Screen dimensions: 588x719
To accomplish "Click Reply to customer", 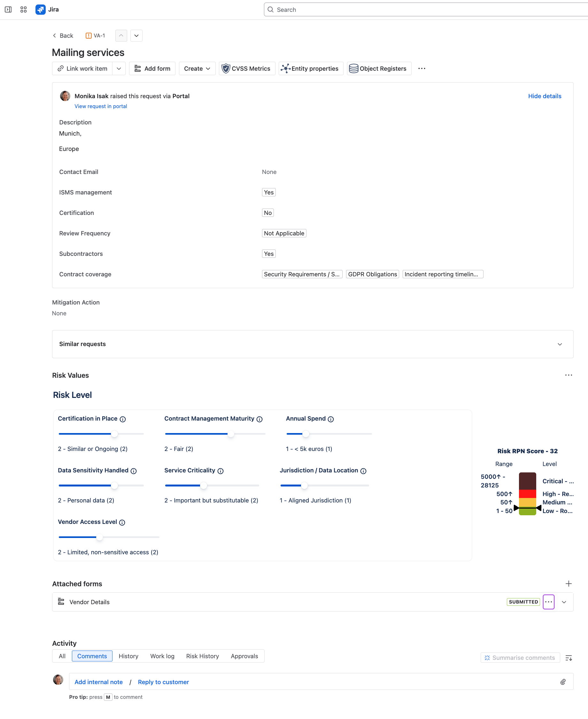I will (163, 682).
